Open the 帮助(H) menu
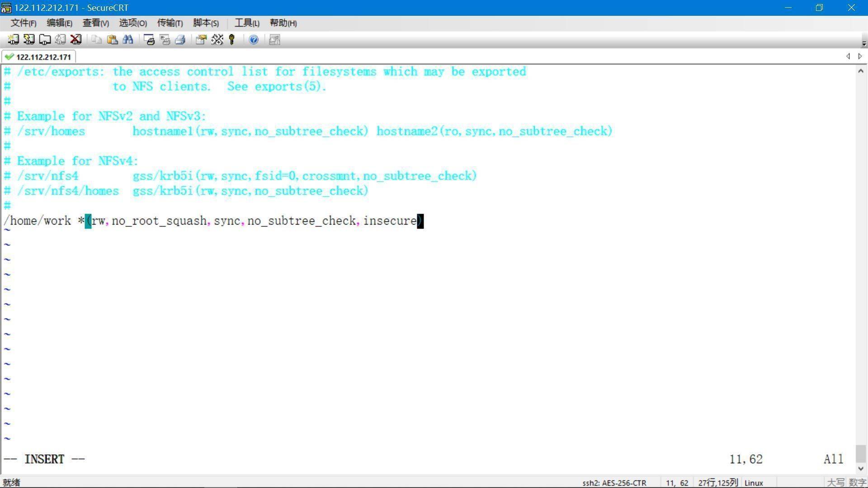This screenshot has width=868, height=488. coord(283,23)
